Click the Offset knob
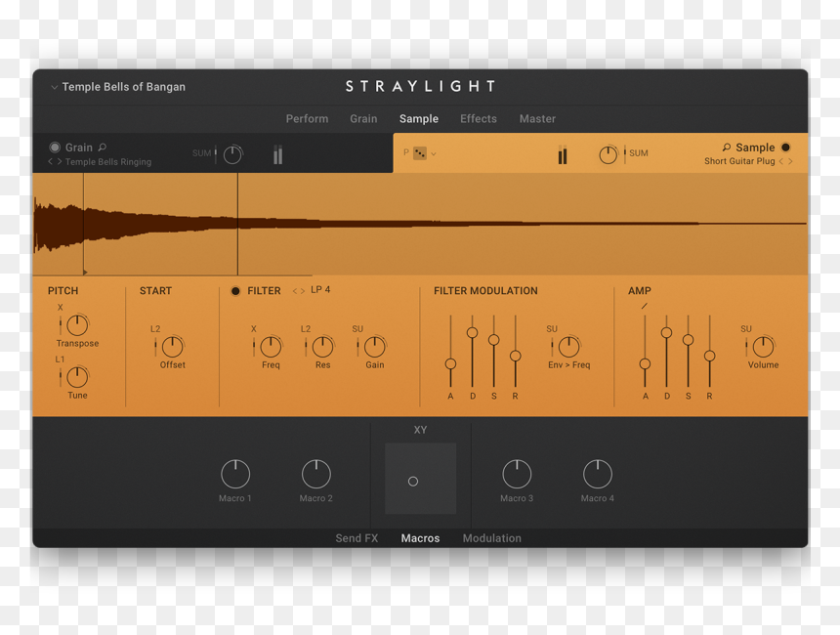 [x=173, y=347]
